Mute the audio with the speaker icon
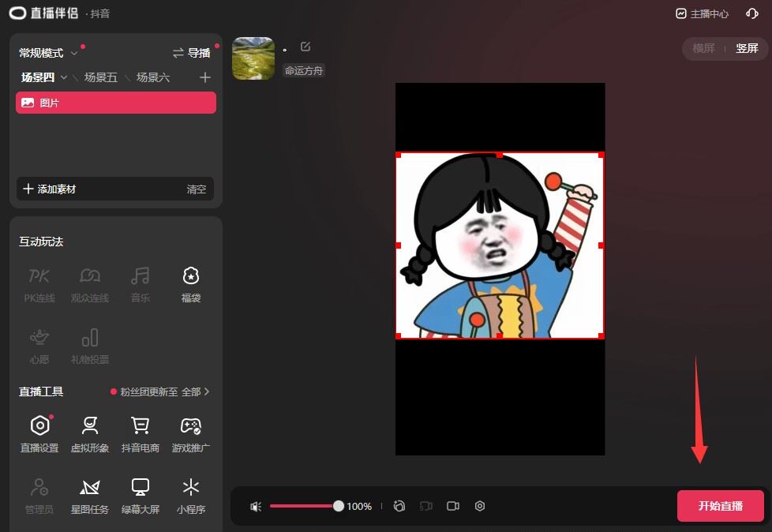Image resolution: width=772 pixels, height=532 pixels. pyautogui.click(x=256, y=507)
